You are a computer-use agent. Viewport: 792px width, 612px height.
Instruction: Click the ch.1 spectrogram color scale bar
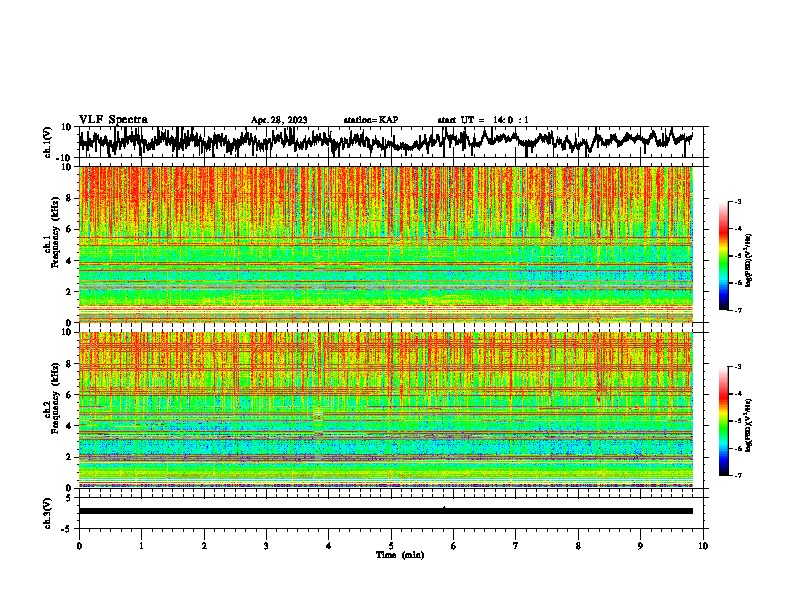click(x=724, y=256)
